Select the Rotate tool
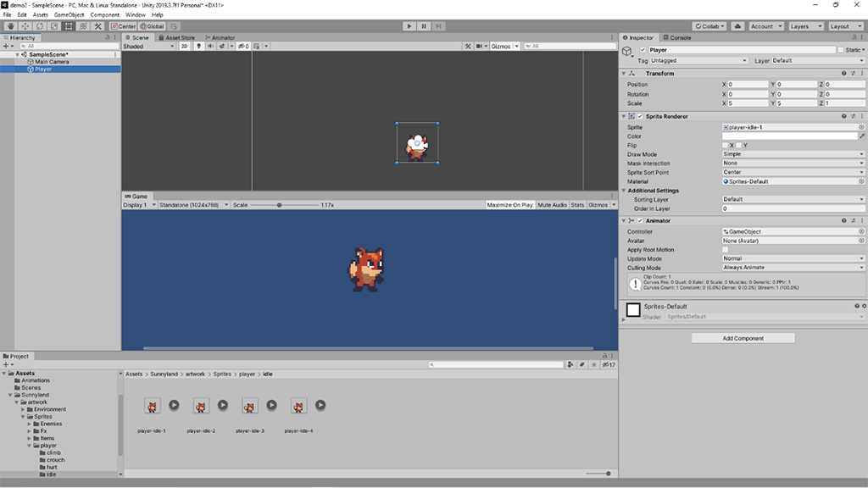 point(40,26)
